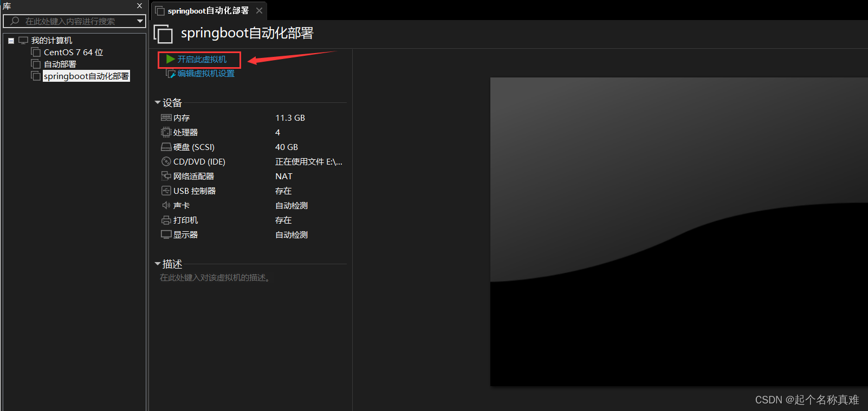Close the springboot自动化部署 tab

click(x=260, y=10)
